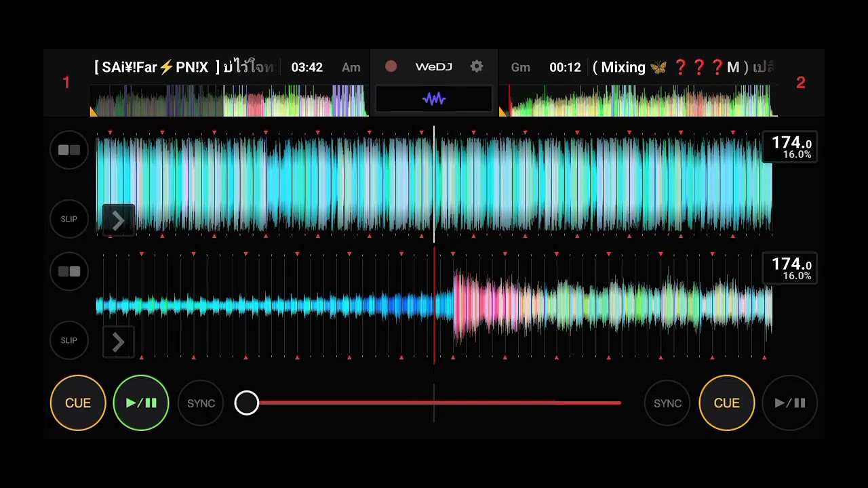Open the deck 2 tempo 174.0 display
Screen dimensions: 868x488
click(790, 268)
